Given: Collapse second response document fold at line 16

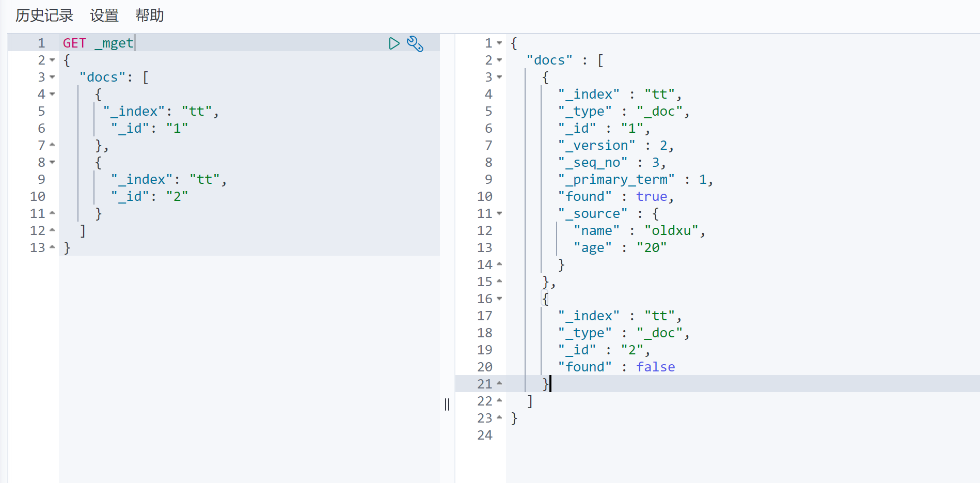Looking at the screenshot, I should point(499,299).
